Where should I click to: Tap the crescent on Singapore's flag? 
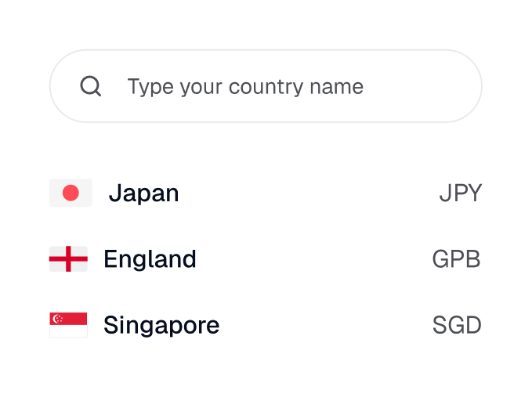56,319
